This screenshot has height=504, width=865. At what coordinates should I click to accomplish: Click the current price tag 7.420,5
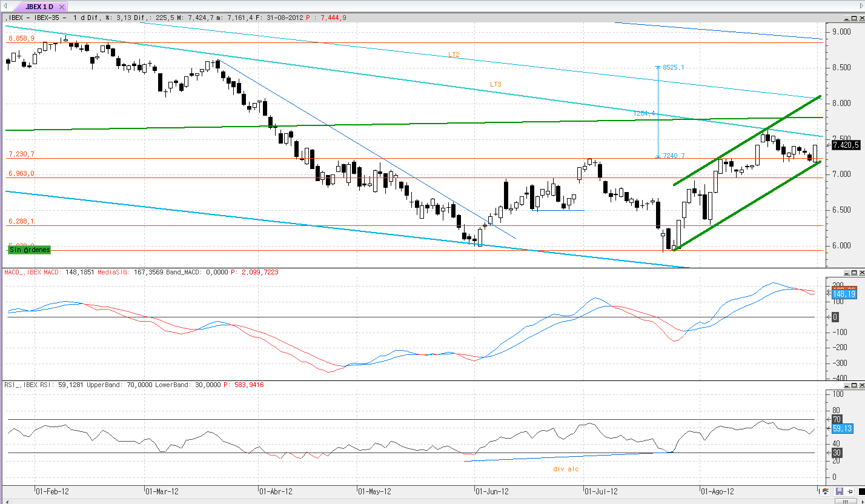tap(847, 145)
